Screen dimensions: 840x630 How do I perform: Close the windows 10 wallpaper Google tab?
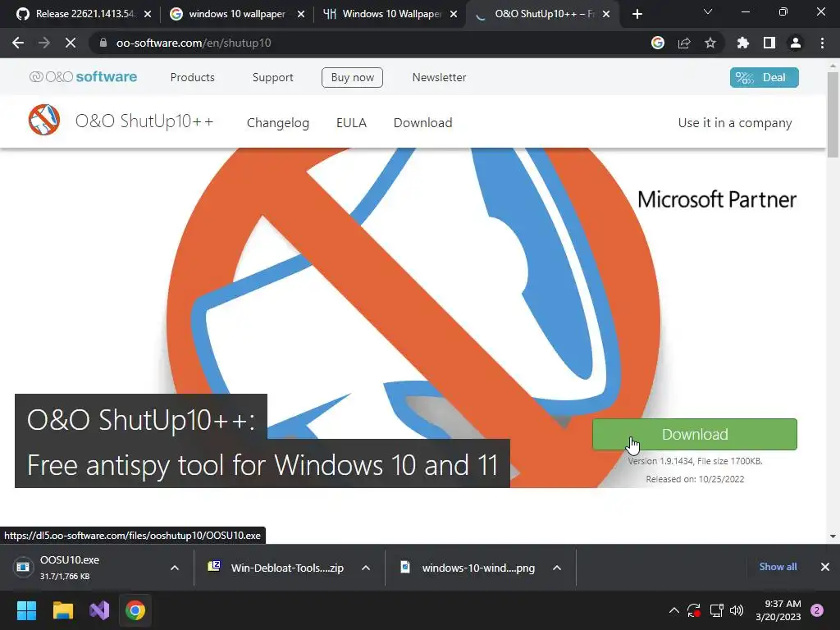301,14
